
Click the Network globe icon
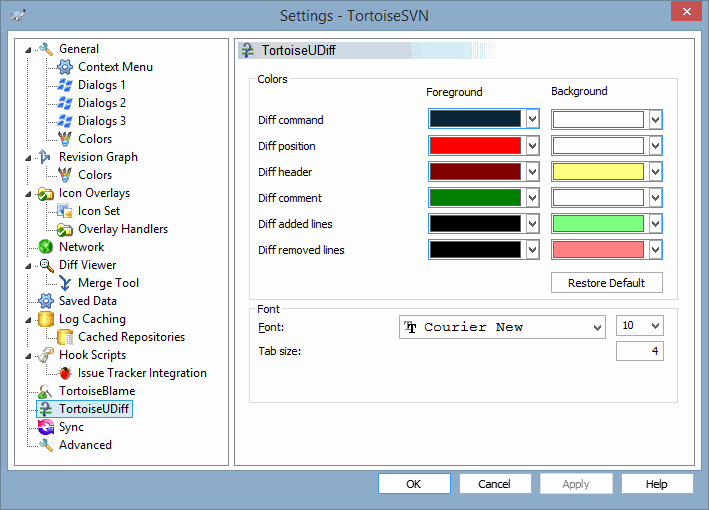point(46,247)
